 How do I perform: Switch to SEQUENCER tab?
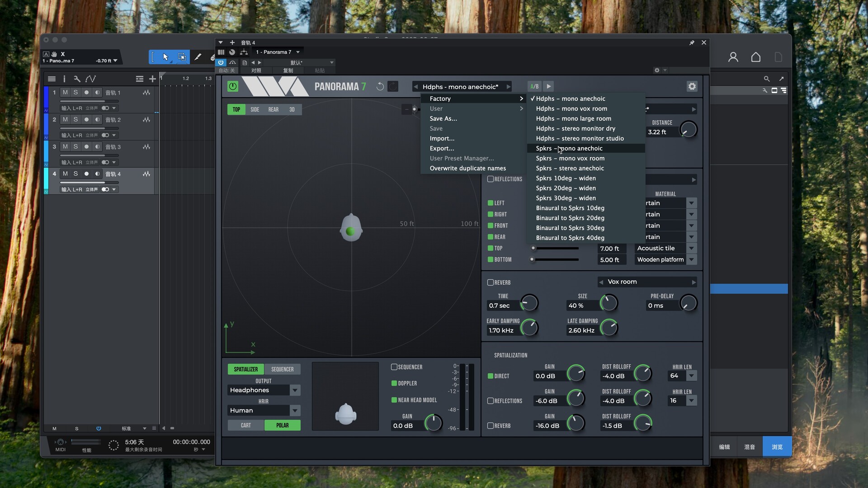[283, 369]
